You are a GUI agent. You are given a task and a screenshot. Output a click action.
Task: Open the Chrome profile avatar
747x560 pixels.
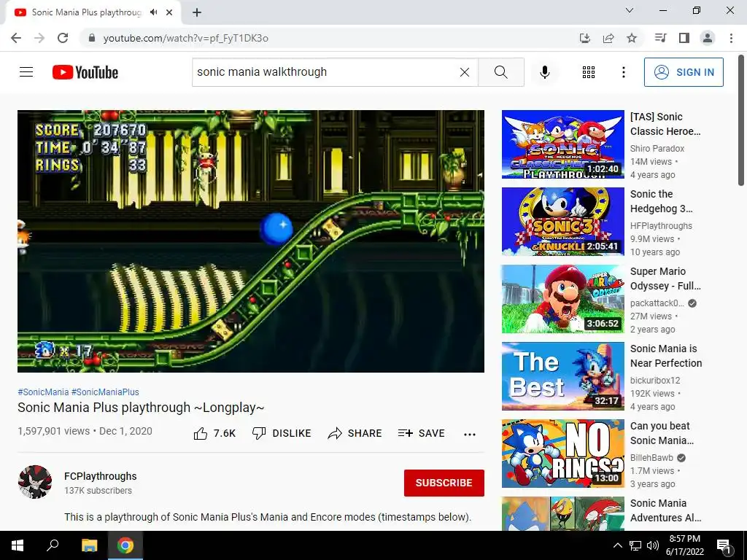pos(708,38)
